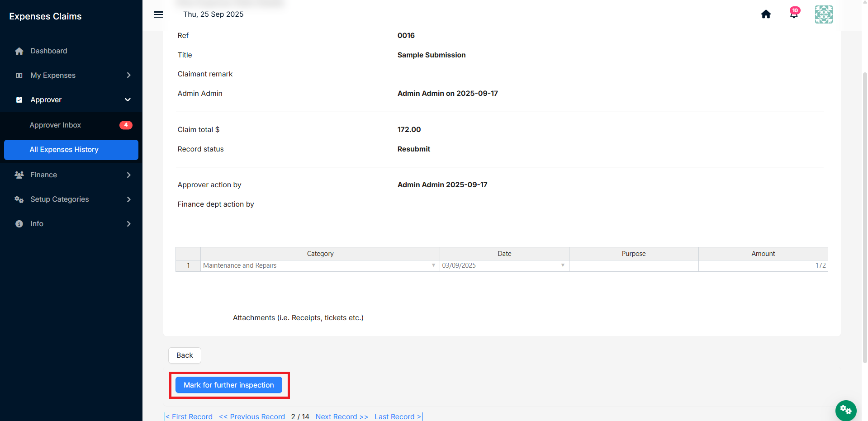868x421 pixels.
Task: Expand the Setup Categories chevron
Action: coord(128,199)
